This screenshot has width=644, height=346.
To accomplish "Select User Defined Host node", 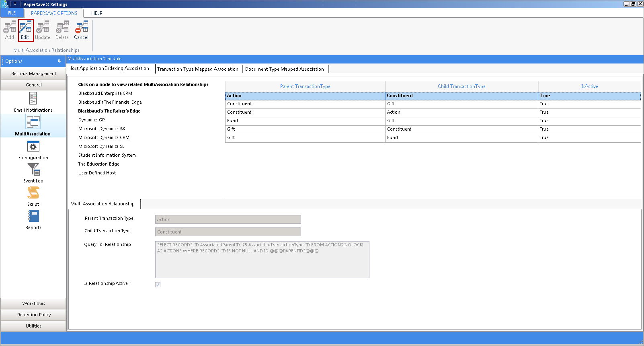I will (97, 173).
